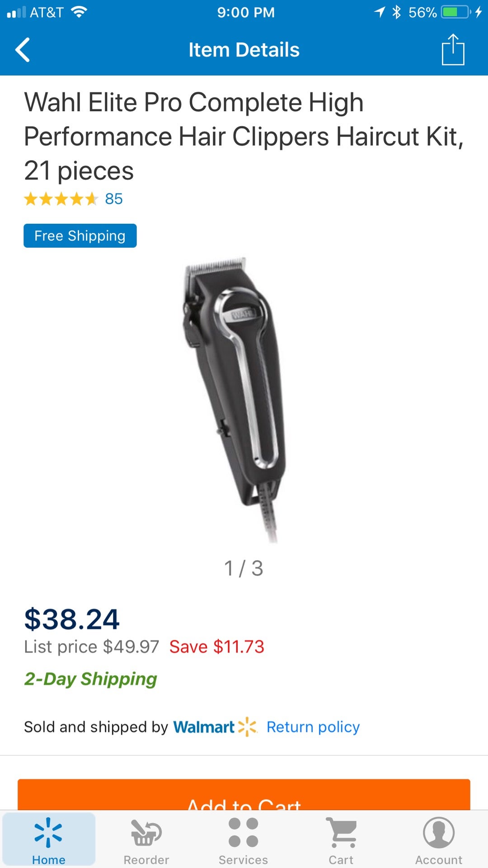This screenshot has height=868, width=488.
Task: Tap the Wahl Elite Pro product title
Action: point(244,137)
